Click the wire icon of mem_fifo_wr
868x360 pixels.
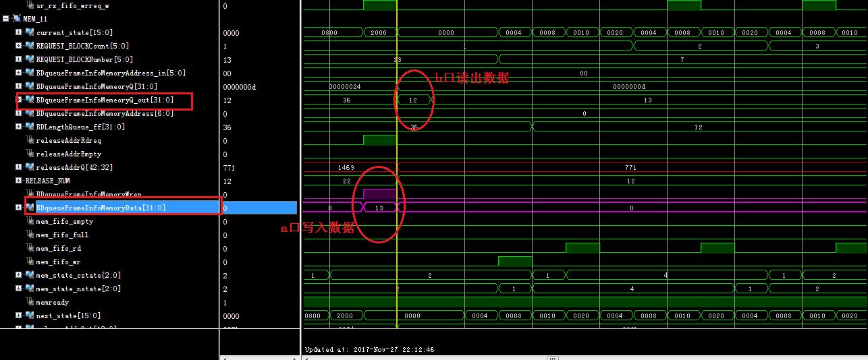pyautogui.click(x=30, y=262)
